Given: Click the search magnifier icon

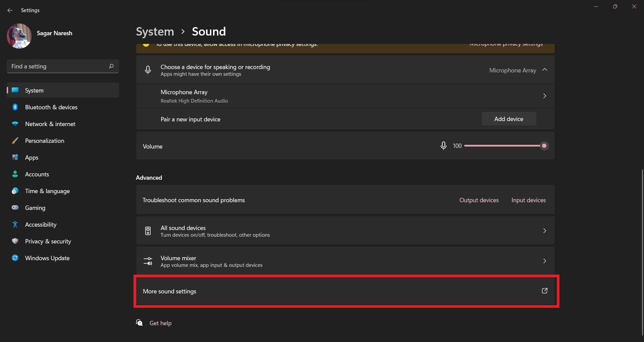Looking at the screenshot, I should 111,66.
